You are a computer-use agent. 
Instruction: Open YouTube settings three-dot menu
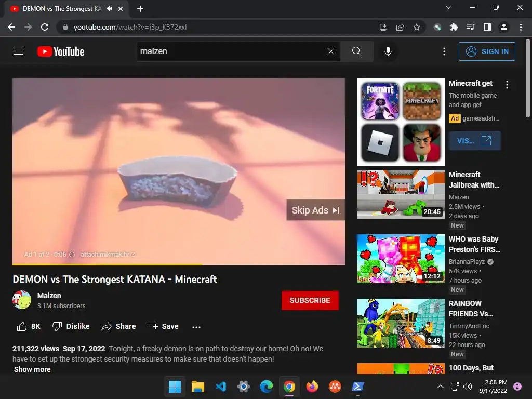pos(444,51)
